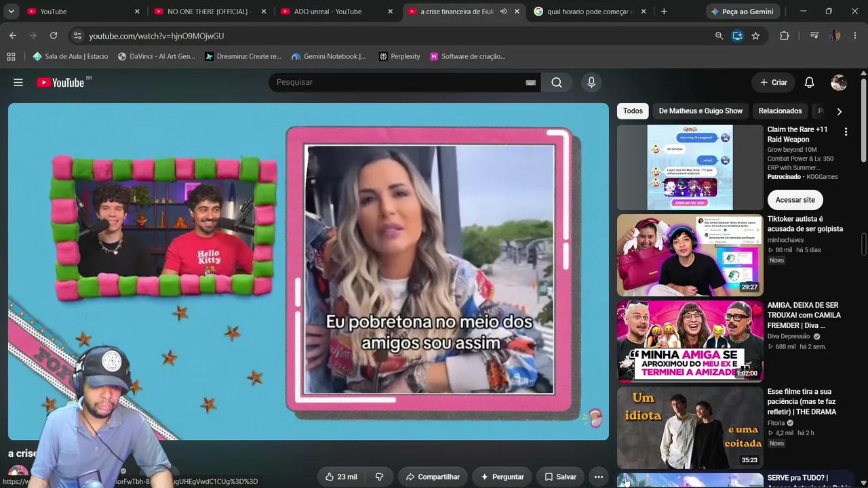Open the YouTube guide hamburger menu
The width and height of the screenshot is (868, 488).
coord(18,83)
